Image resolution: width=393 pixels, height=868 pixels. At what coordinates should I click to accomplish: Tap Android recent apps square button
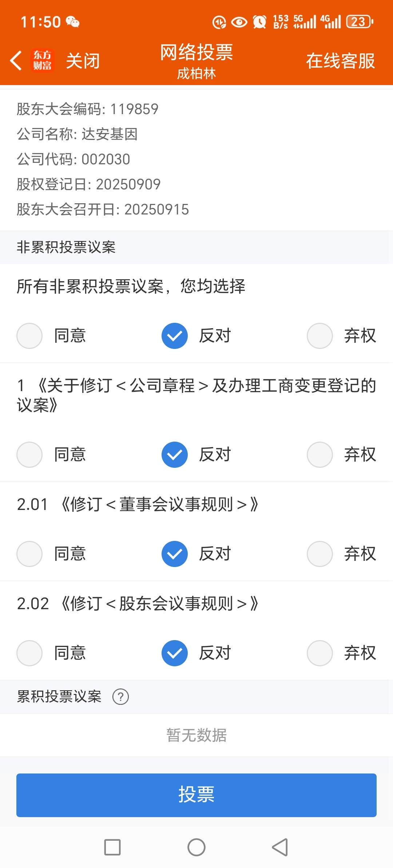(x=112, y=847)
